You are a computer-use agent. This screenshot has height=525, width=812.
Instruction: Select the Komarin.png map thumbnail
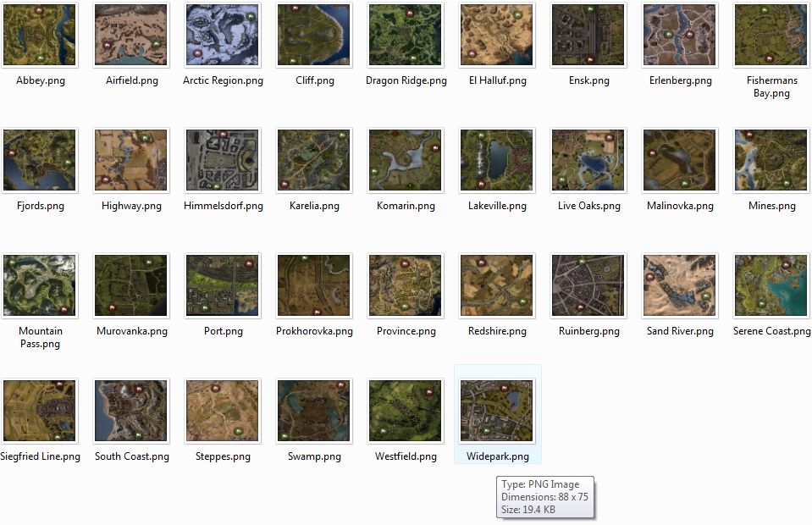[x=406, y=160]
